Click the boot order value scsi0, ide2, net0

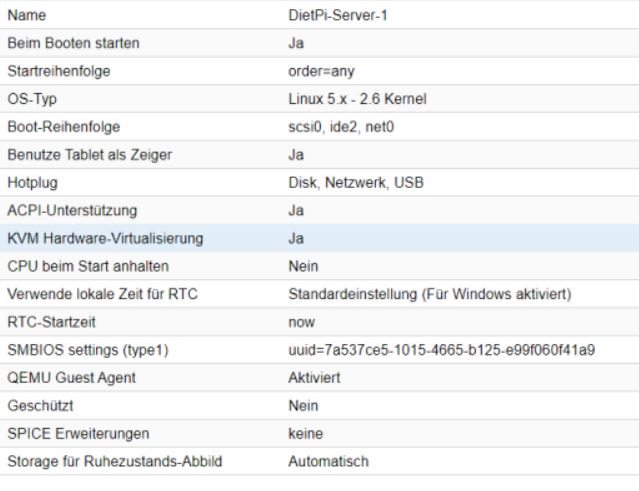pyautogui.click(x=341, y=127)
